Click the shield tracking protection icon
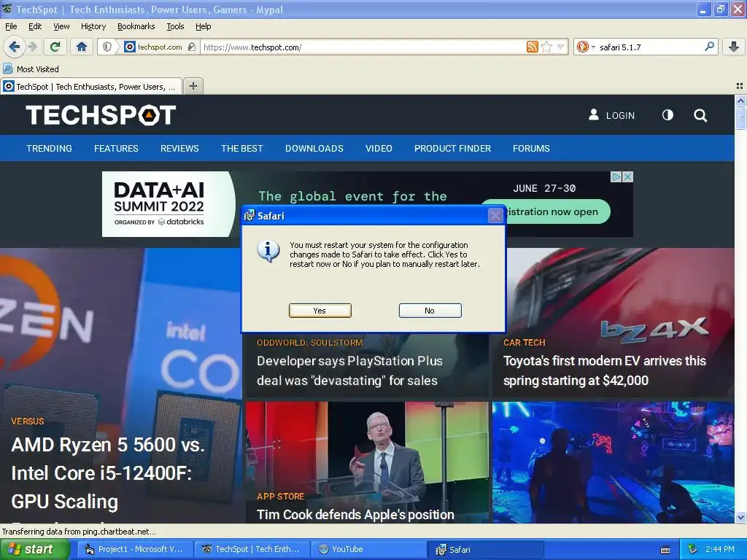The image size is (747, 560). [107, 47]
